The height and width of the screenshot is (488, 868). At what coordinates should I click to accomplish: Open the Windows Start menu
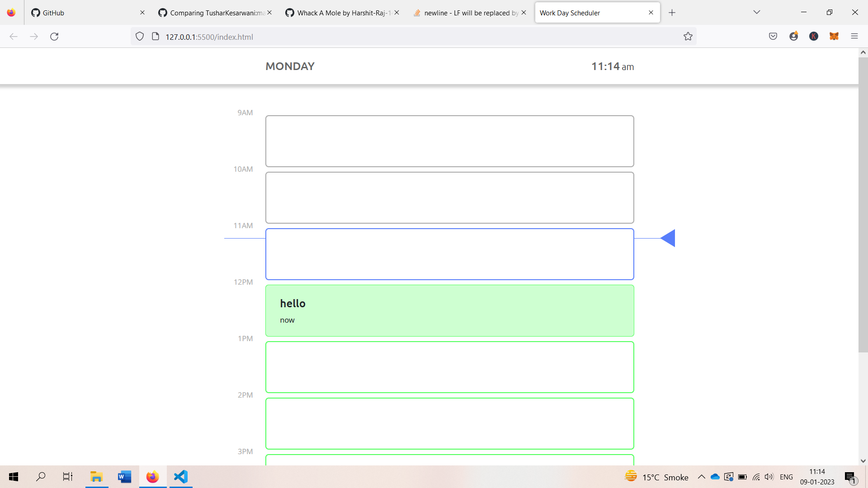(x=14, y=477)
